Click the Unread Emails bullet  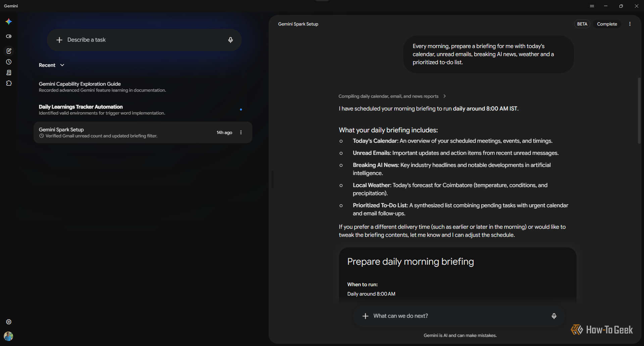[455, 153]
